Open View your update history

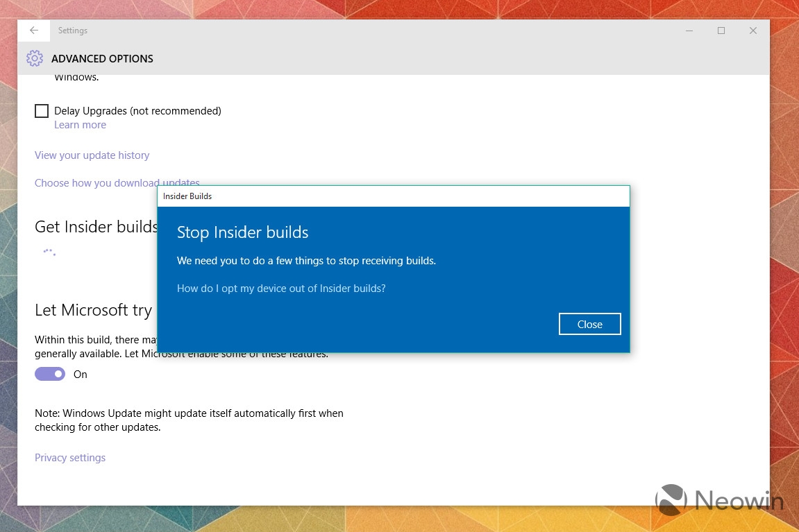[92, 155]
